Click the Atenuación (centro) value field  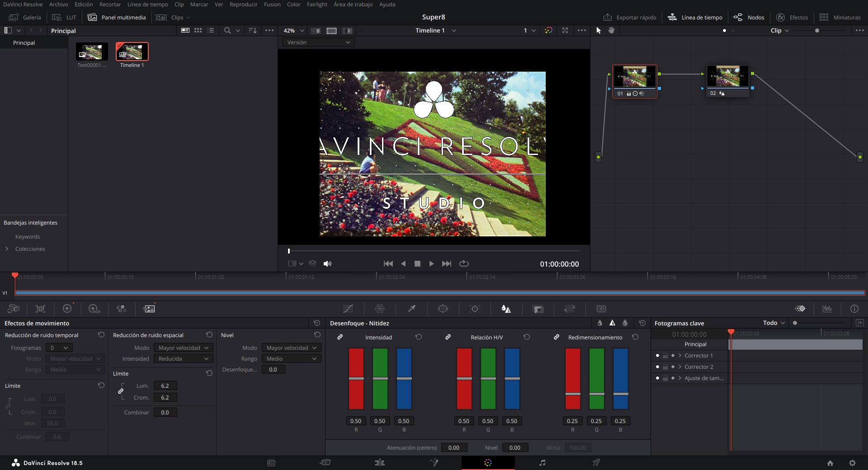pos(454,447)
